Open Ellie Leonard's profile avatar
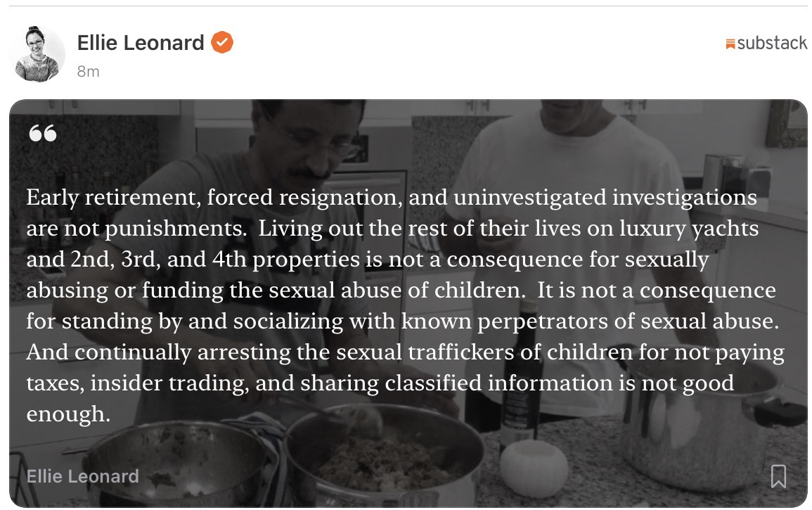This screenshot has height=510, width=812. pos(37,54)
